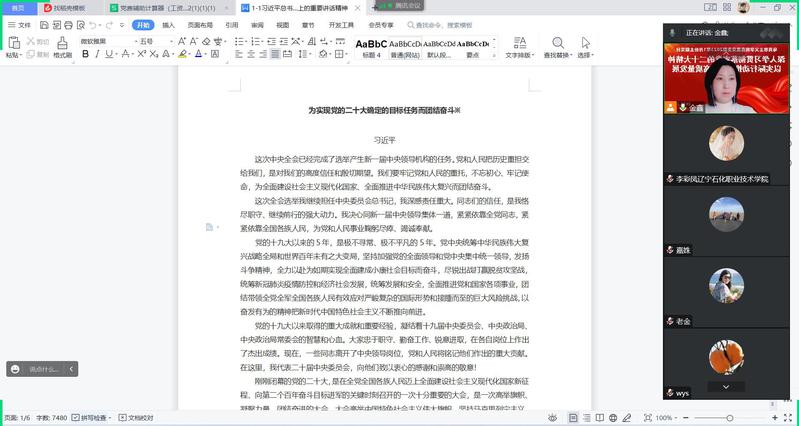Select the Format Painter brush

point(62,47)
